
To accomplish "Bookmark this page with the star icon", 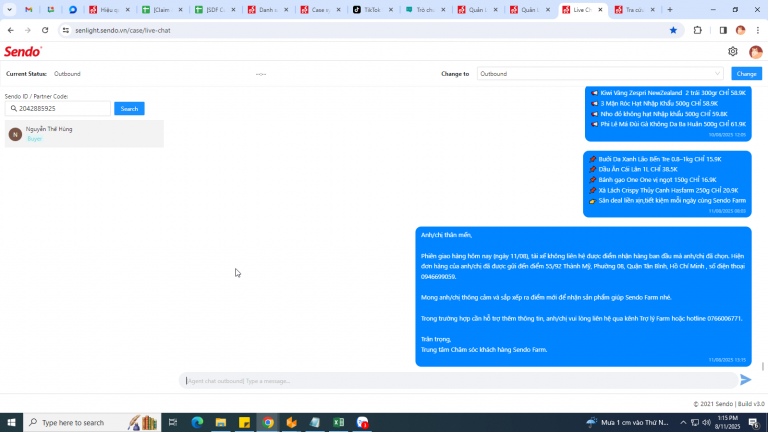I will (673, 30).
